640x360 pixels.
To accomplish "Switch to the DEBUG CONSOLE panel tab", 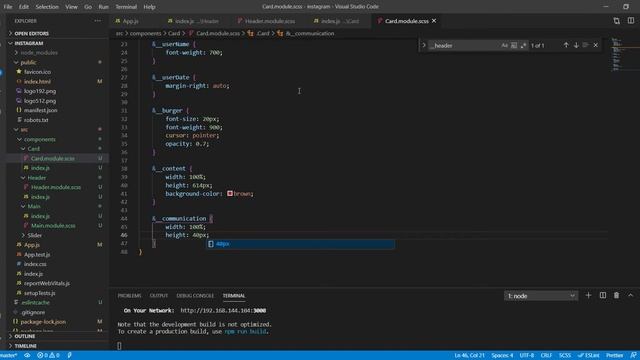I will click(x=195, y=296).
